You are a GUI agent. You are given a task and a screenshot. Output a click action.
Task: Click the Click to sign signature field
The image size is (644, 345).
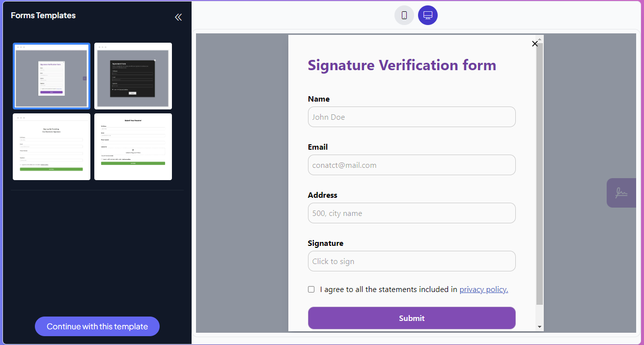(411, 261)
